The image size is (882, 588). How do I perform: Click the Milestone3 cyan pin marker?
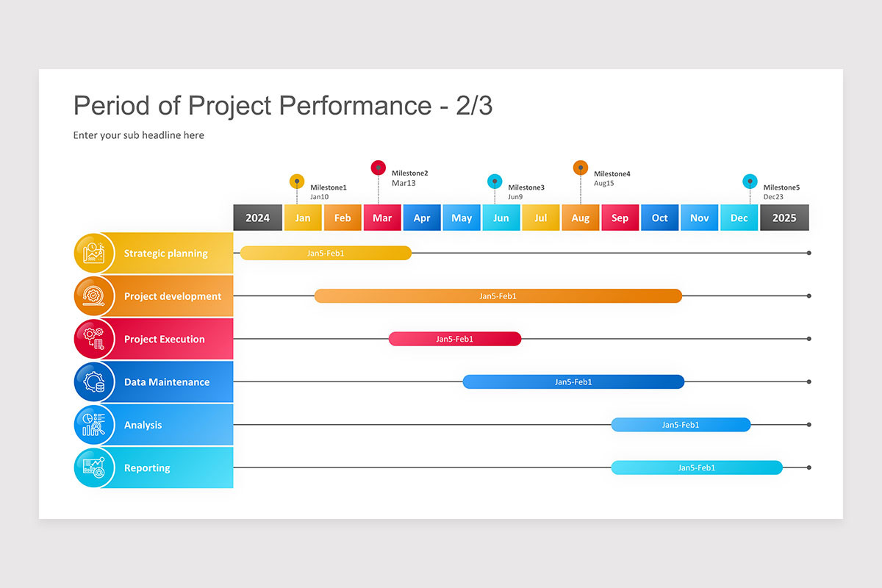pos(495,182)
